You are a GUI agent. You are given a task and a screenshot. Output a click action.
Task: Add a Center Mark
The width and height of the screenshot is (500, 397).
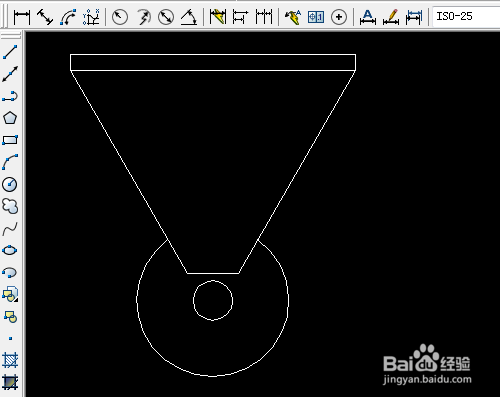pos(339,17)
